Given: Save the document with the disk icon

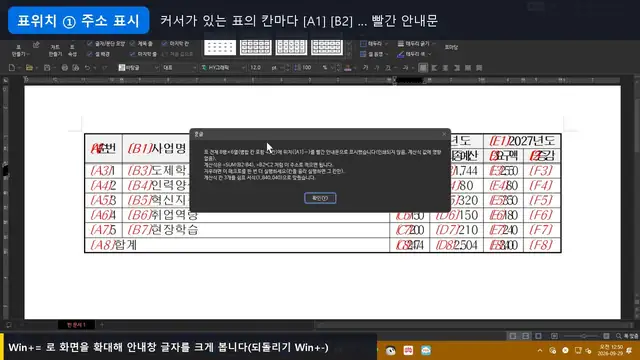Looking at the screenshot, I should pyautogui.click(x=47, y=68).
